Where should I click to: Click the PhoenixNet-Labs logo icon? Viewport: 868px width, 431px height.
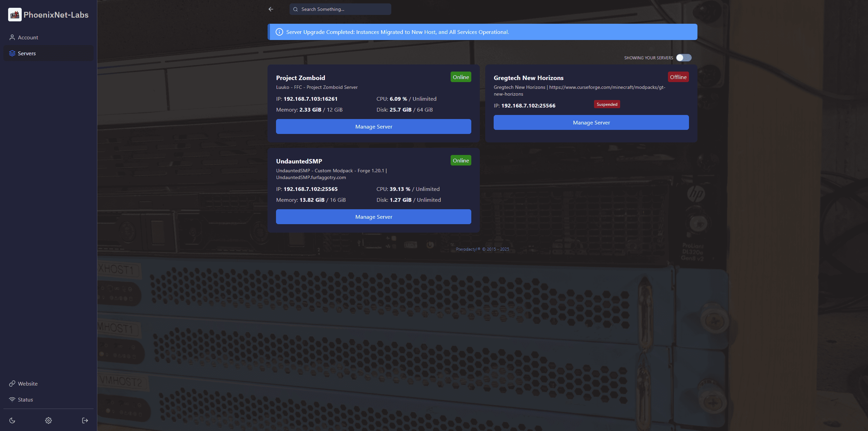(x=15, y=15)
